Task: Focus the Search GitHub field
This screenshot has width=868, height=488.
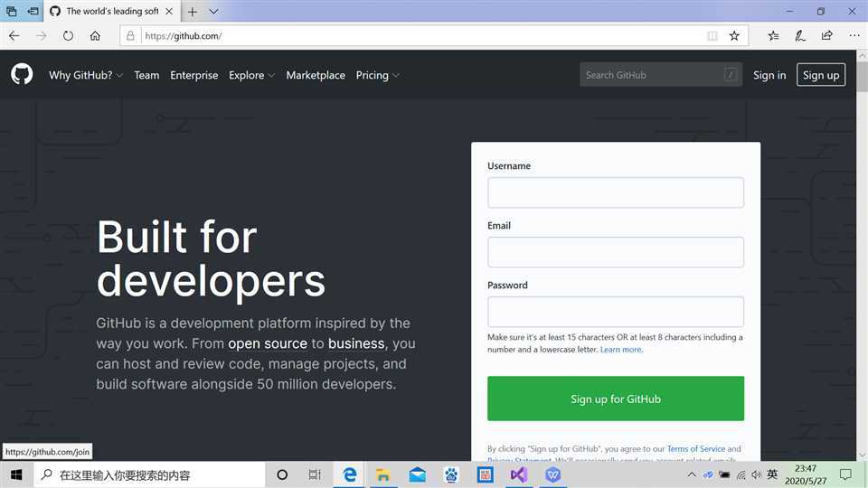Action: point(660,75)
